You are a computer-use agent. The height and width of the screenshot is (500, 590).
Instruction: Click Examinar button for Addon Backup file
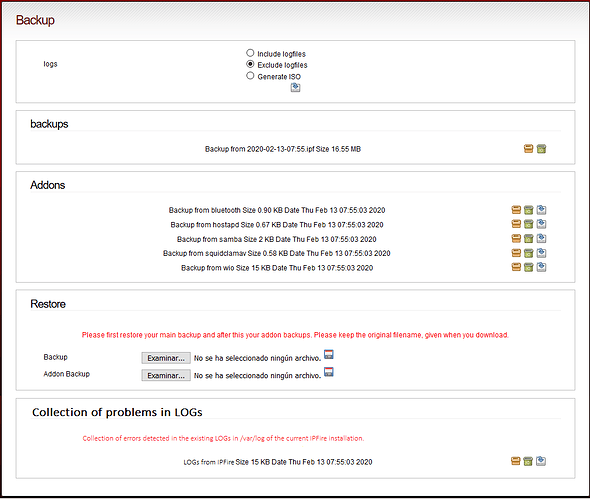tap(166, 375)
